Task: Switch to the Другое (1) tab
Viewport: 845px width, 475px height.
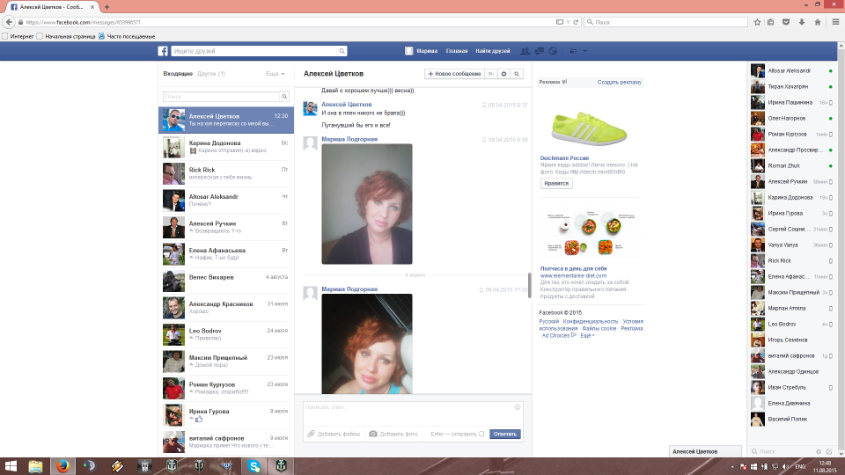Action: (x=211, y=74)
